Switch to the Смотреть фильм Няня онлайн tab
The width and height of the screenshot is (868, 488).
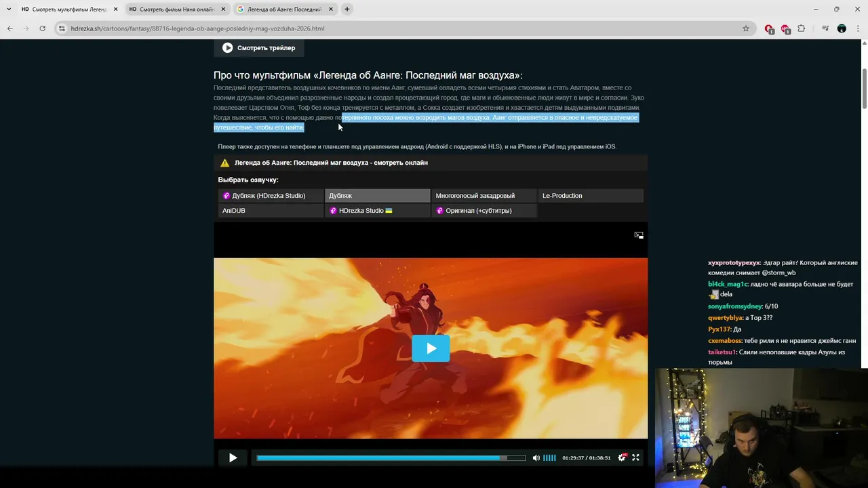177,9
